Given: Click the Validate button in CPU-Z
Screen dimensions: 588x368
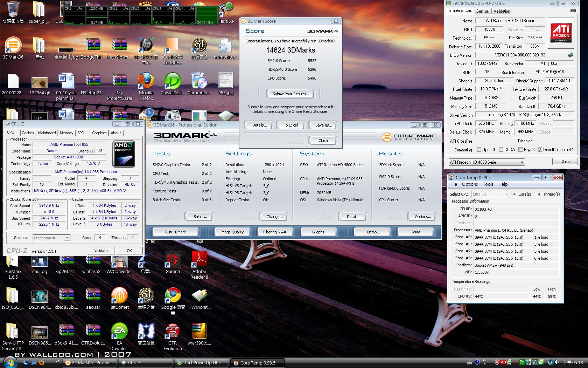Looking at the screenshot, I should click(101, 251).
